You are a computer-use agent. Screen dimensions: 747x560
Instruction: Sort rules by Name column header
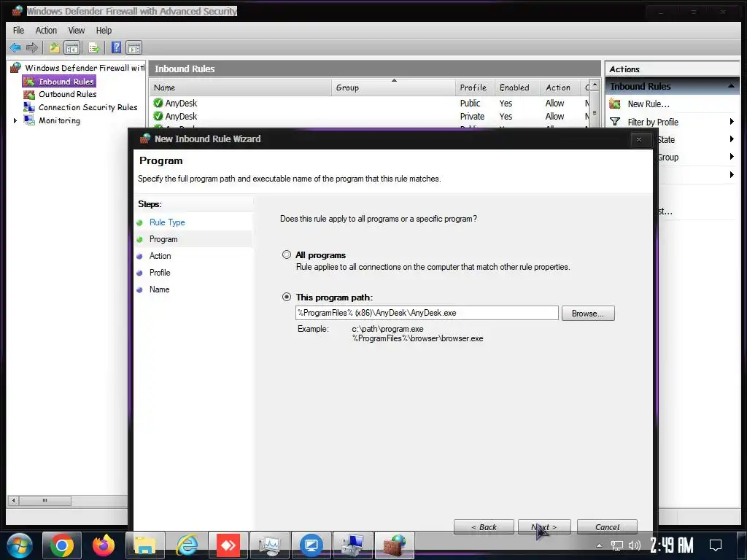click(241, 87)
